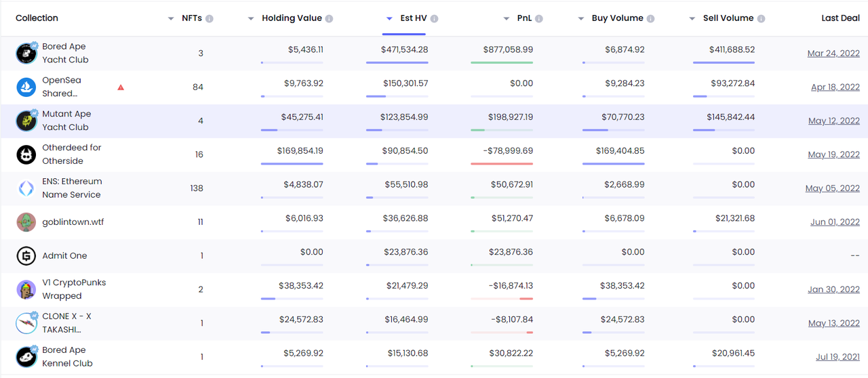Click the -$78,999.69 PnL value
Image resolution: width=868 pixels, height=378 pixels.
click(x=508, y=151)
